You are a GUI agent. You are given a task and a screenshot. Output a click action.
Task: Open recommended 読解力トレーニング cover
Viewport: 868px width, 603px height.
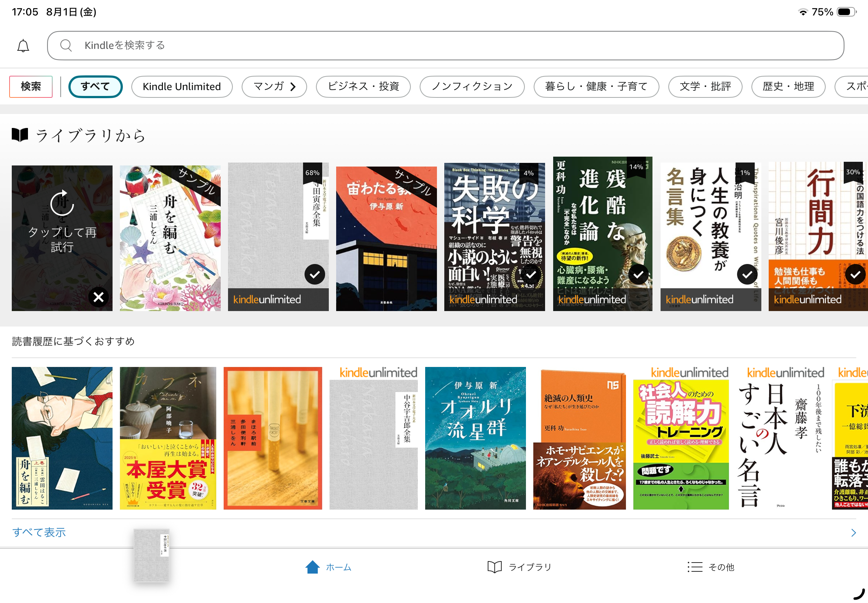[x=681, y=445]
